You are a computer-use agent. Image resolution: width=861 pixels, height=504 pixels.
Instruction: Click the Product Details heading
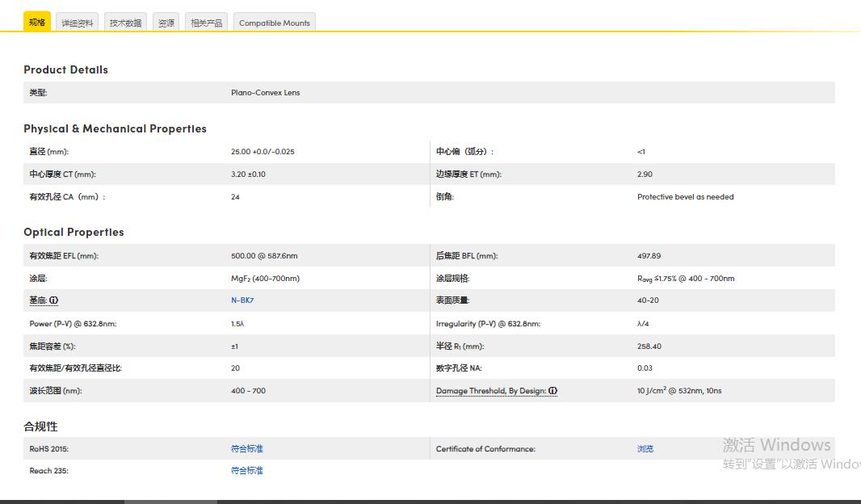coord(65,69)
